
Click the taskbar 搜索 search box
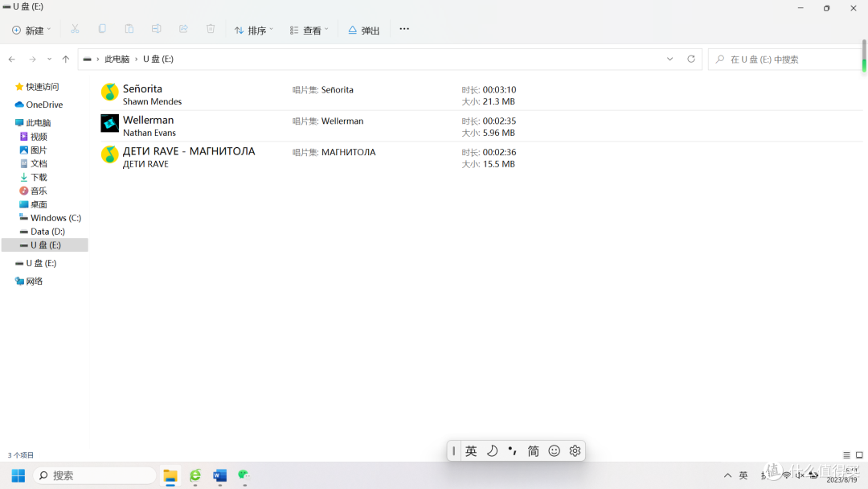95,475
